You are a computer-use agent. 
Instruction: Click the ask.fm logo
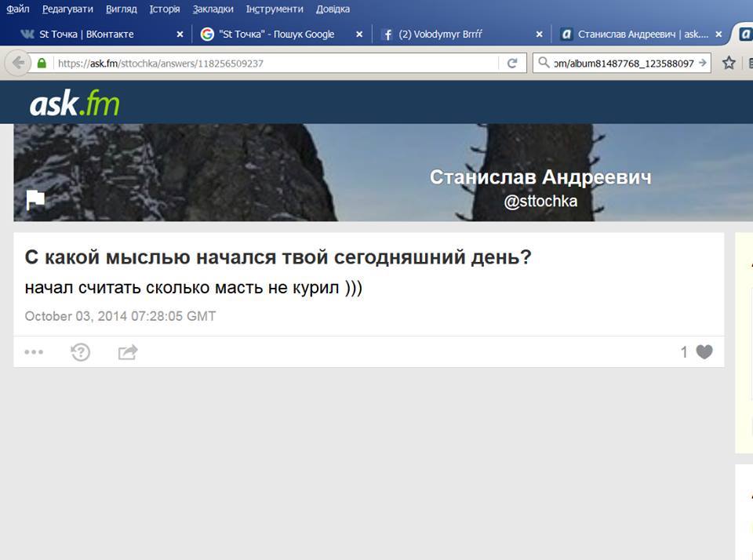pos(75,103)
